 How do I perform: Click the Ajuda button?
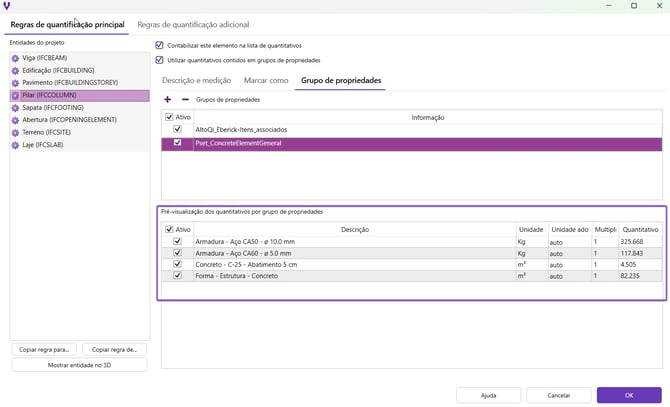pyautogui.click(x=488, y=395)
